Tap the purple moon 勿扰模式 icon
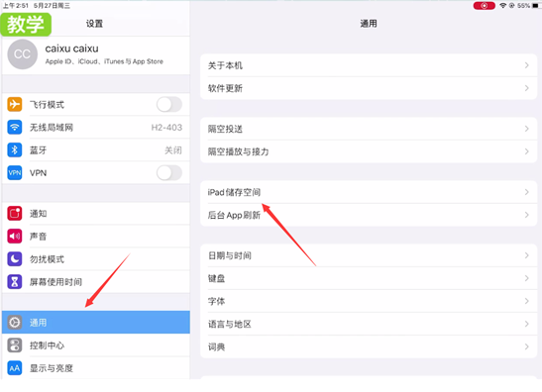The image size is (542, 392). tap(15, 259)
